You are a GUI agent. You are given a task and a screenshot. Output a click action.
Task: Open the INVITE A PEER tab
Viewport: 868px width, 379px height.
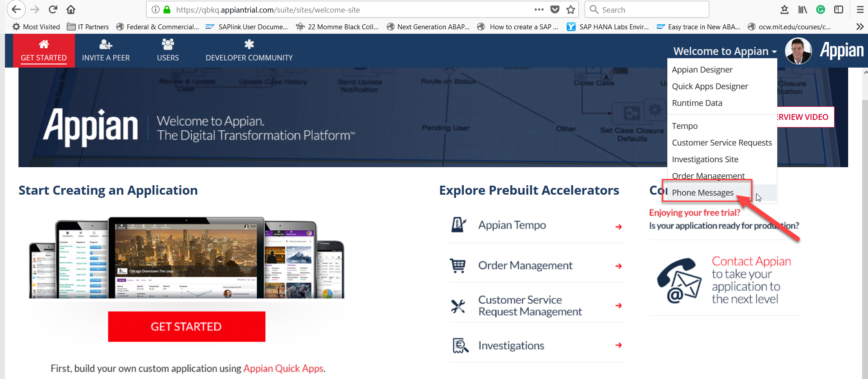tap(106, 50)
